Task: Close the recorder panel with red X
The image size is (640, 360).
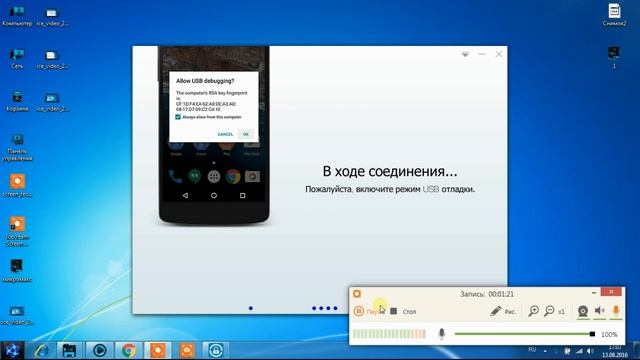Action: click(611, 292)
